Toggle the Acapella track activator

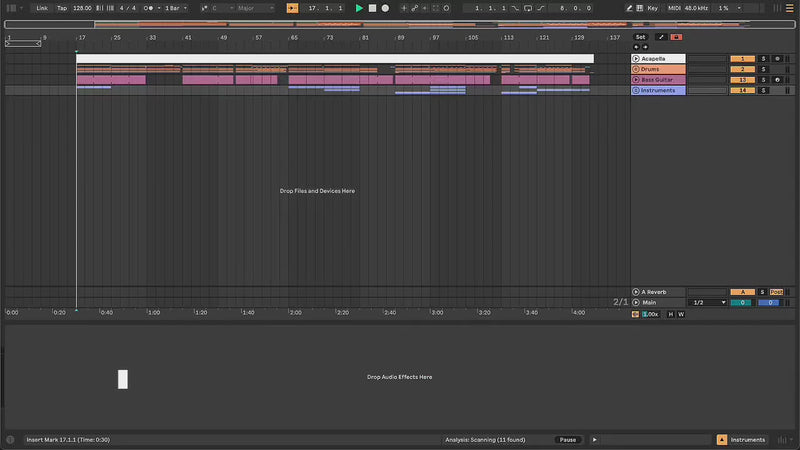[x=742, y=59]
